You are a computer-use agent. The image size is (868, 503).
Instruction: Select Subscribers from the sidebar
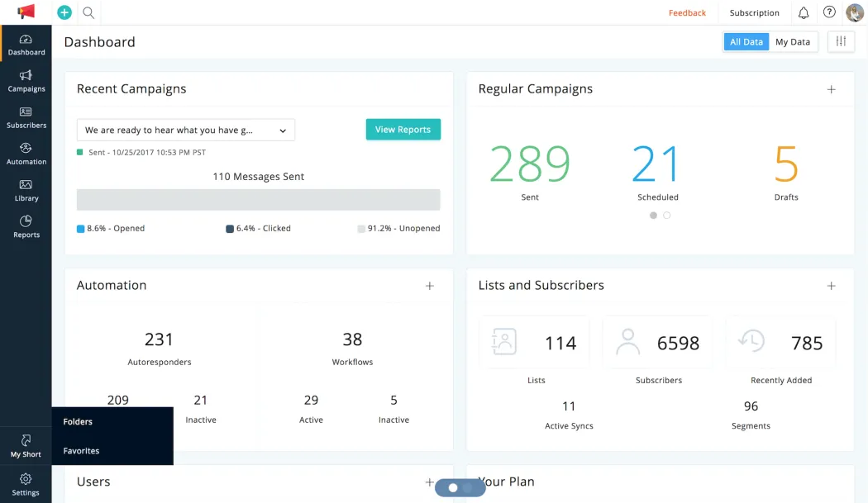click(x=26, y=119)
